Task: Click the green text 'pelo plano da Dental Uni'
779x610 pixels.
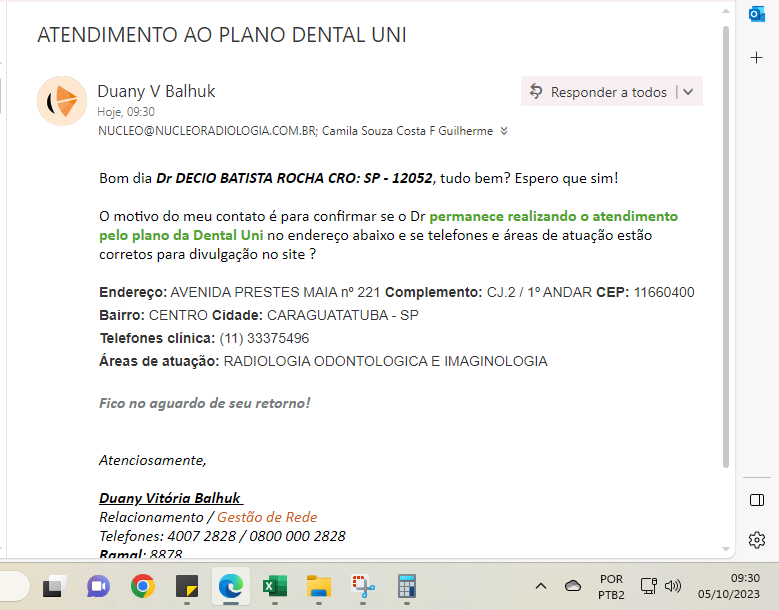Action: (x=181, y=235)
